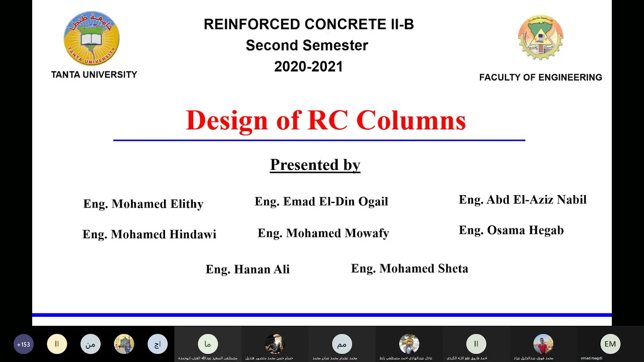This screenshot has width=644, height=362.
Task: Click the "REINFORCED CONCRETE II-B" heading
Action: (308, 24)
